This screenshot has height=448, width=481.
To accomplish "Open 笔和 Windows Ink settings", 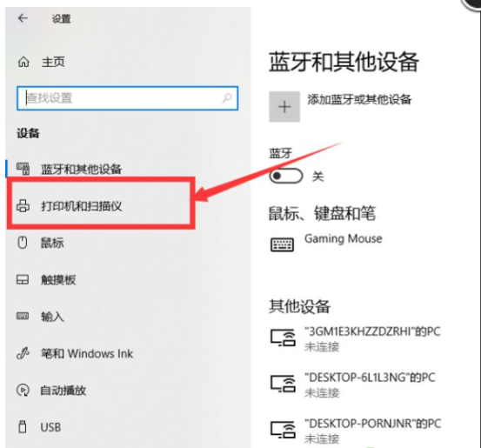I will click(x=87, y=353).
